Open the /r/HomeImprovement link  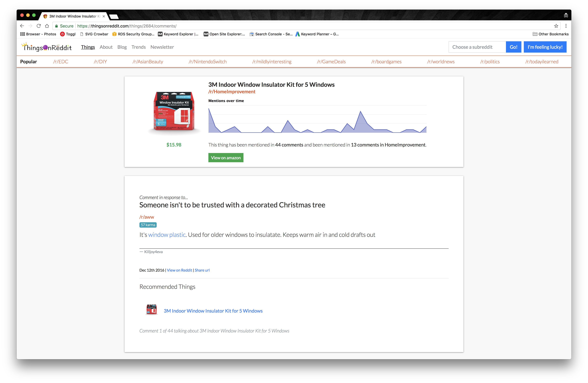(232, 92)
